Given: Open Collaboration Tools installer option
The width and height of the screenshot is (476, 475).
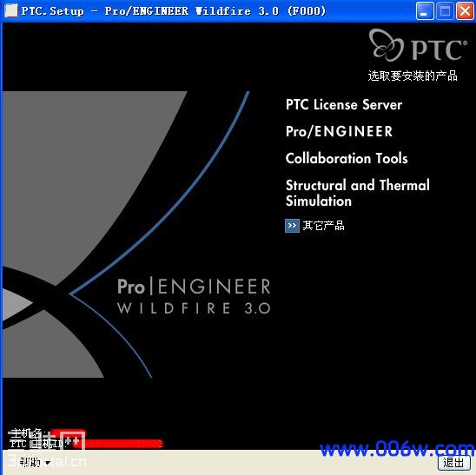Looking at the screenshot, I should 347,158.
